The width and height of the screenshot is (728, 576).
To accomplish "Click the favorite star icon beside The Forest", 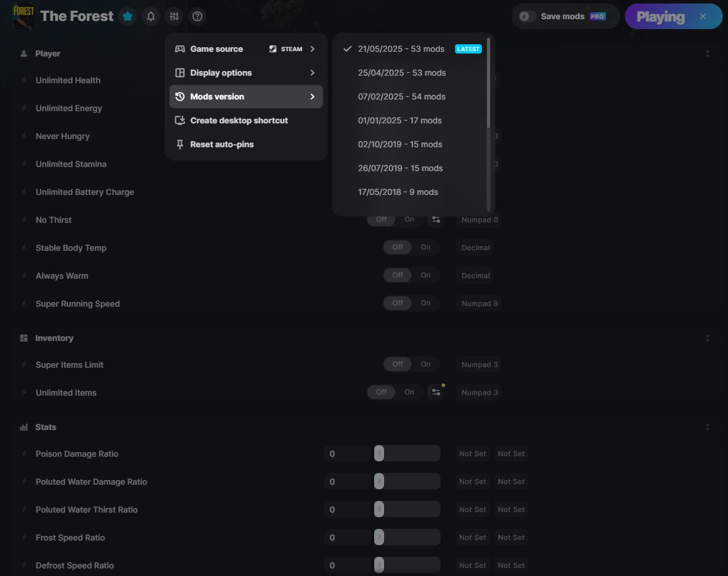I will click(127, 16).
